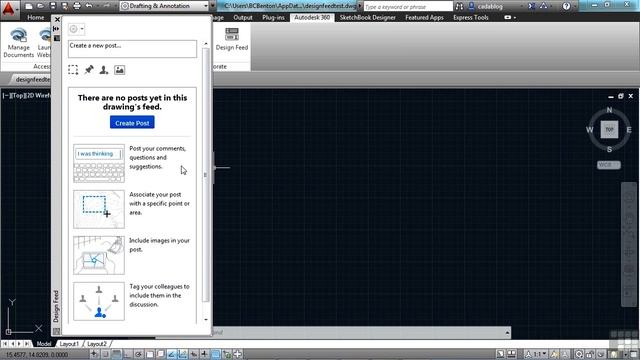Open the cadablog account menu
The image size is (640, 360).
pyautogui.click(x=490, y=7)
